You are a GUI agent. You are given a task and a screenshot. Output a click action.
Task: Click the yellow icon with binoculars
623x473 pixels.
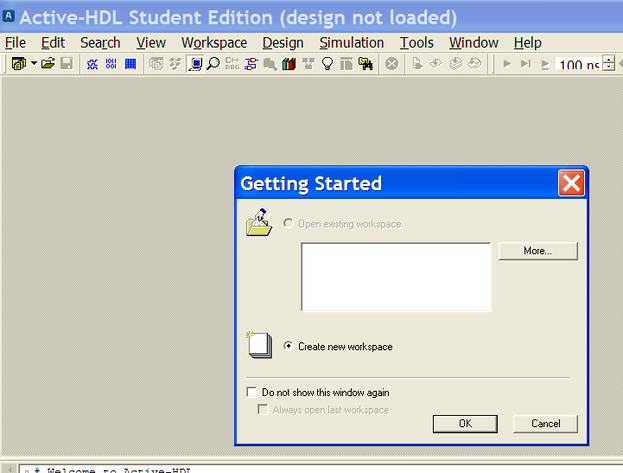(x=366, y=64)
